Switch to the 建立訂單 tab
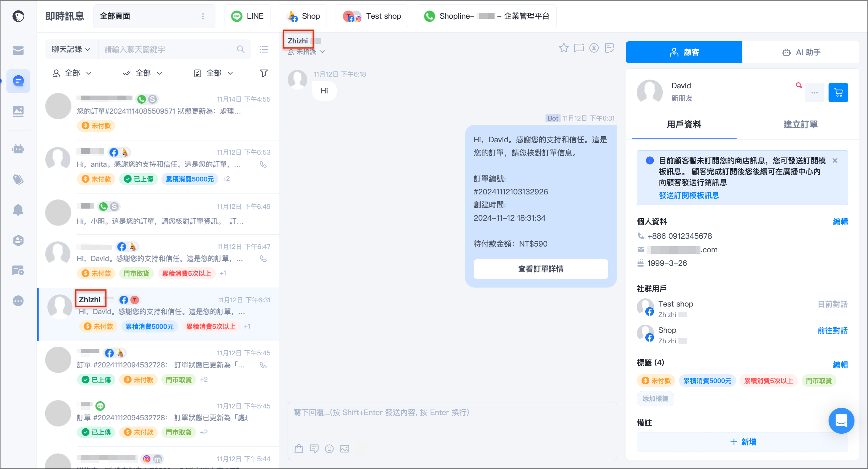This screenshot has height=469, width=868. pos(800,124)
